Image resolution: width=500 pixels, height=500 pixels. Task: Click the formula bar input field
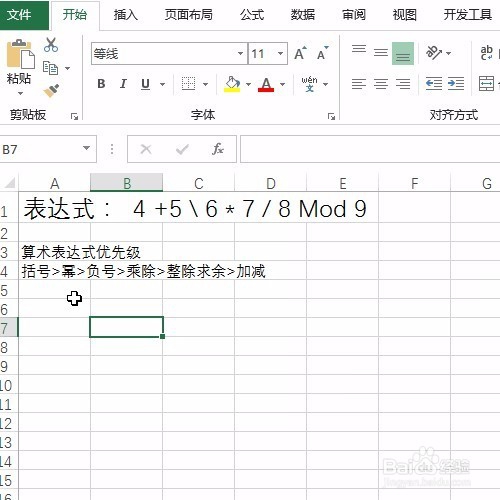pos(370,149)
